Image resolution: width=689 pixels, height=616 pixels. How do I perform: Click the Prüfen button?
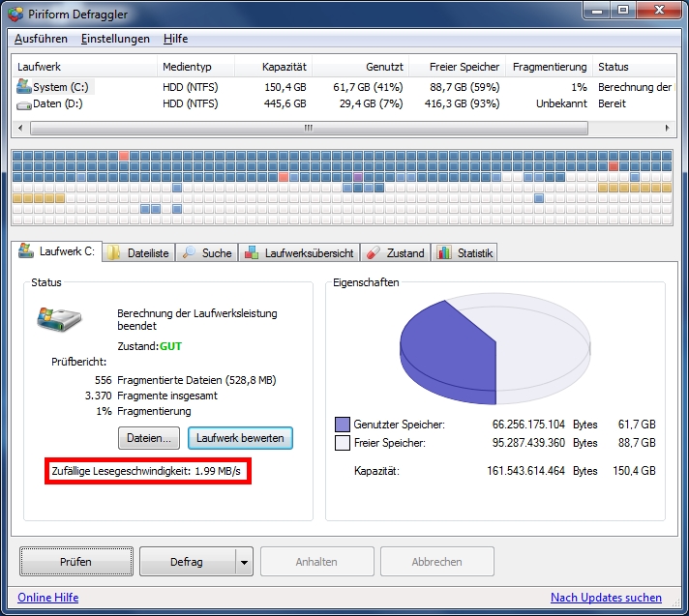[76, 562]
